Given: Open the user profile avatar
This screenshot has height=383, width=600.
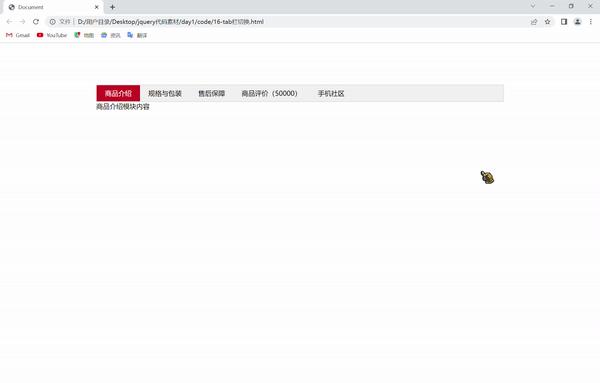Looking at the screenshot, I should 577,22.
